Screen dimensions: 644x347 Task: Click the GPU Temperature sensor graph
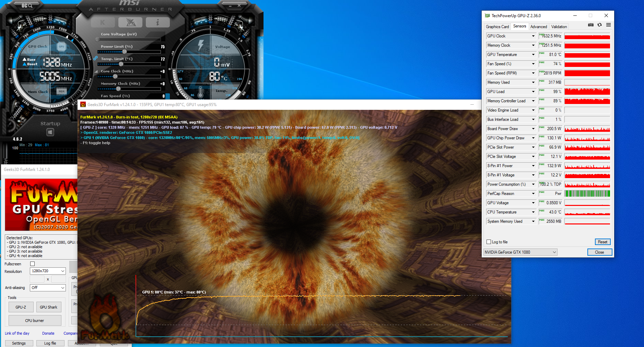coord(587,55)
